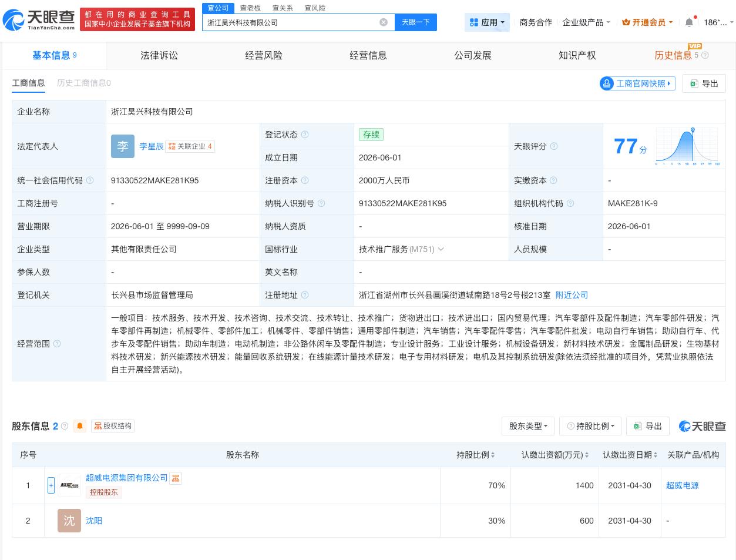Screen dimensions: 736x560
Task: Click the equity structure icon beside 超威电源集团有限公司
Action: tap(176, 478)
